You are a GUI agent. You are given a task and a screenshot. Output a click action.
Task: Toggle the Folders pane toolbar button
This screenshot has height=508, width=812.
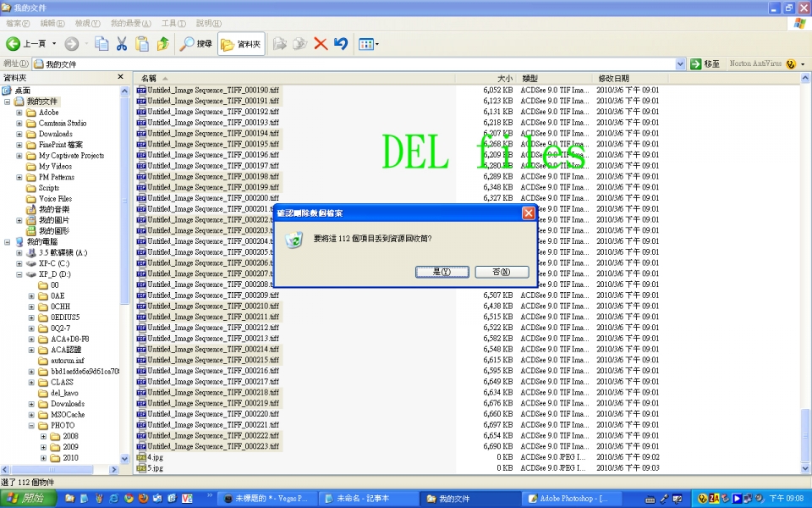tap(241, 44)
